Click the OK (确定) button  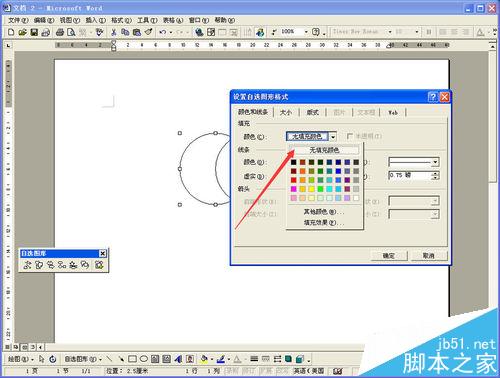(x=389, y=256)
